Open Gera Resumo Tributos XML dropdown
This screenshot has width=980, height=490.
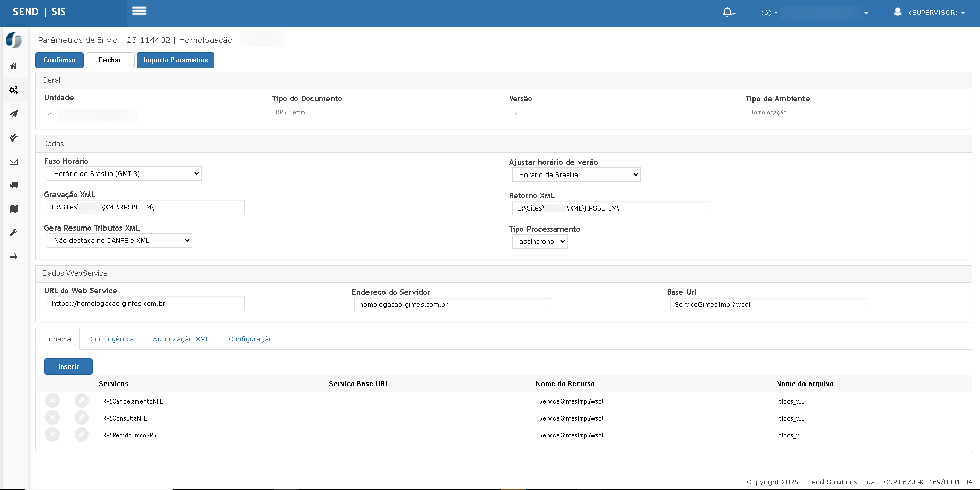pyautogui.click(x=119, y=240)
